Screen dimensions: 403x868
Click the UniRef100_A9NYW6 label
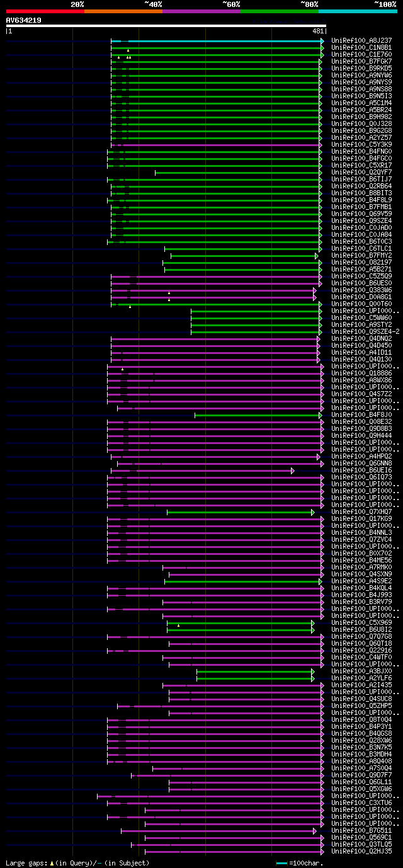(x=361, y=75)
